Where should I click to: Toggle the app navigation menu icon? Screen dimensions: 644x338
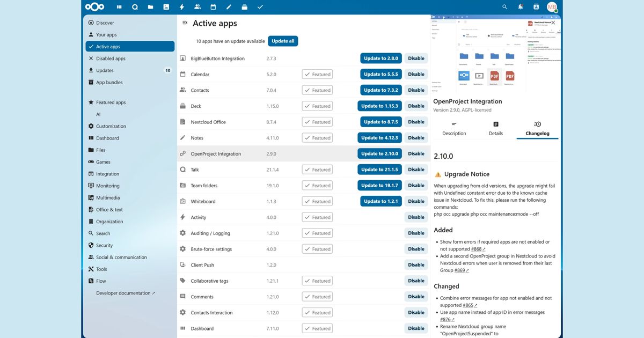tap(185, 23)
